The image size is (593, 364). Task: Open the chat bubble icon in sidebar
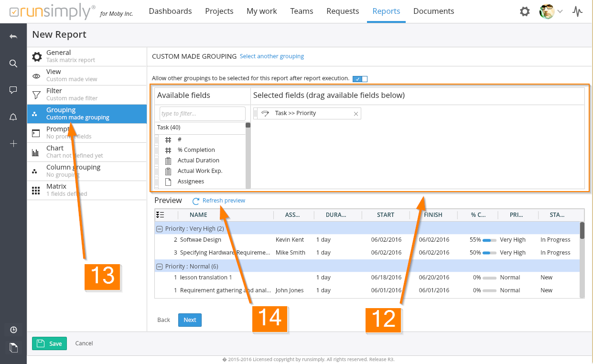click(13, 90)
